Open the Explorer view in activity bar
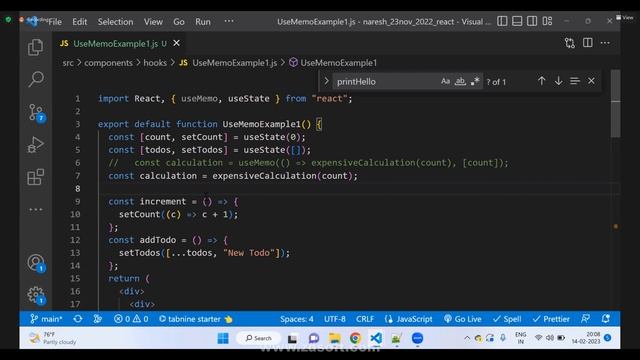640x360 pixels. (36, 47)
